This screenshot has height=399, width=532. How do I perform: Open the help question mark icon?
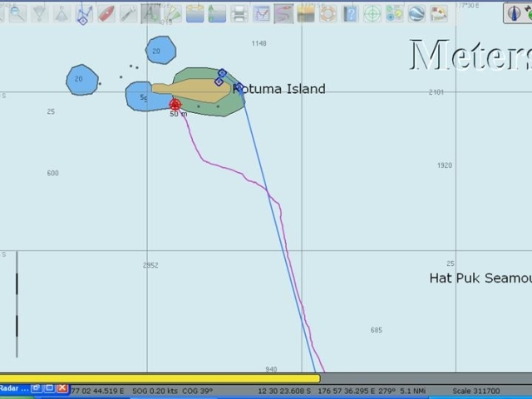(350, 12)
